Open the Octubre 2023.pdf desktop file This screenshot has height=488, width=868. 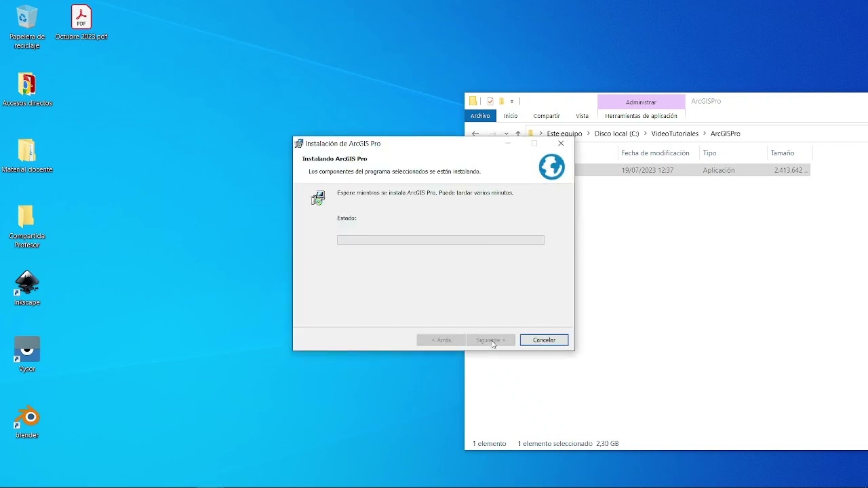81,23
